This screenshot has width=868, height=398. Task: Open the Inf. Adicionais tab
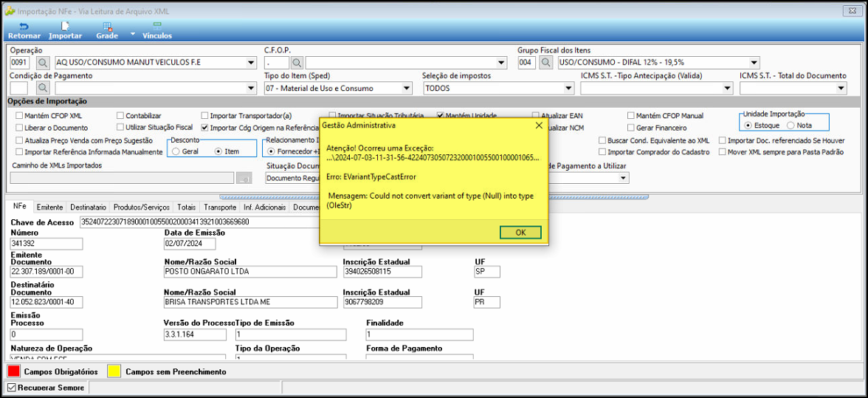264,207
